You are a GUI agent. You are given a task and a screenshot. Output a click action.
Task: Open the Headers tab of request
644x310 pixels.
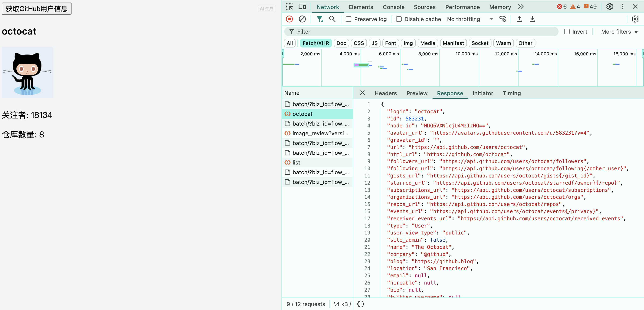[385, 93]
